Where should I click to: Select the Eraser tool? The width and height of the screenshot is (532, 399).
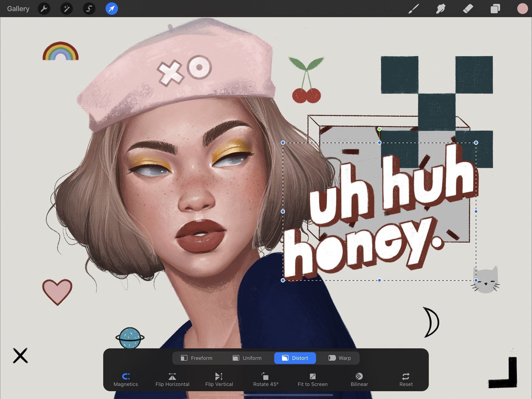coord(467,8)
